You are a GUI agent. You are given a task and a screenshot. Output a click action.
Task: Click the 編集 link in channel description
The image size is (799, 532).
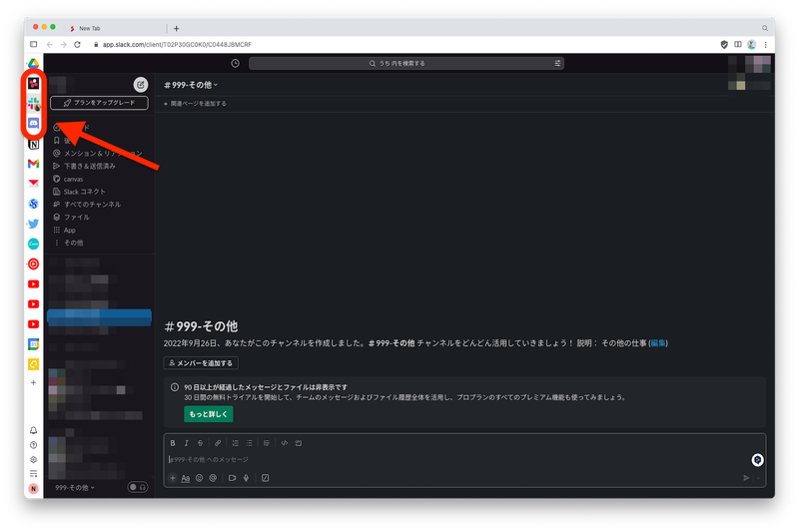pos(658,343)
